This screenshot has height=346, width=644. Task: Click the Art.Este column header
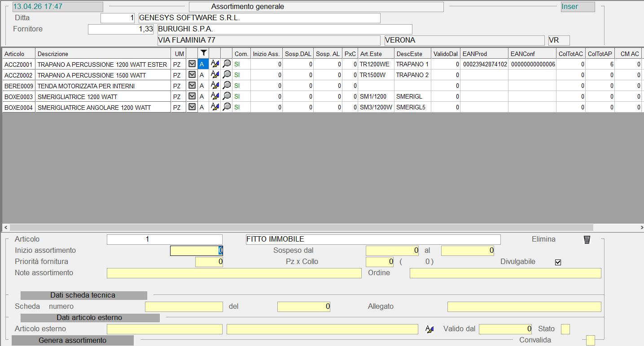[x=376, y=54]
